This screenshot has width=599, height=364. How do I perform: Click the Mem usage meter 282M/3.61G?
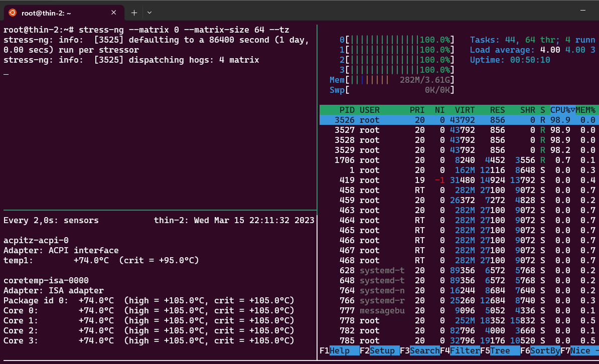(392, 80)
